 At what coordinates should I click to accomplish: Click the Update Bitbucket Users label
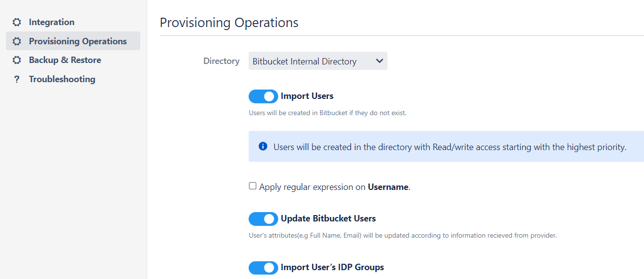328,218
